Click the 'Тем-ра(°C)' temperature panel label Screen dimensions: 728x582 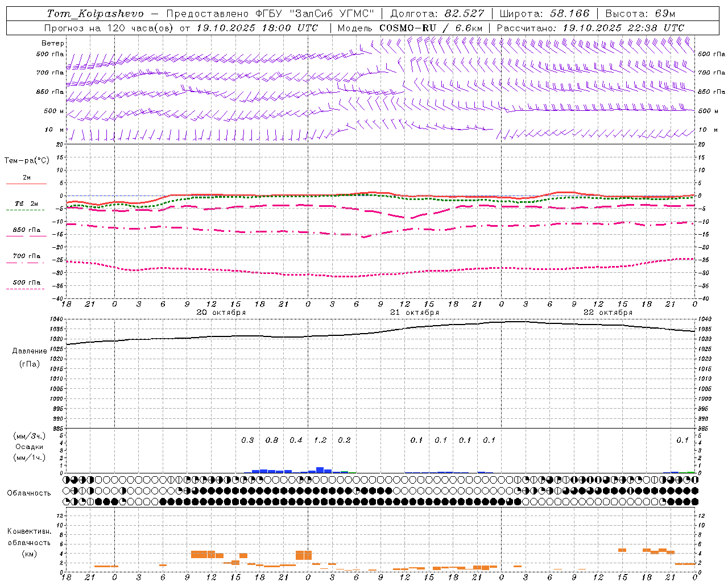coord(27,161)
